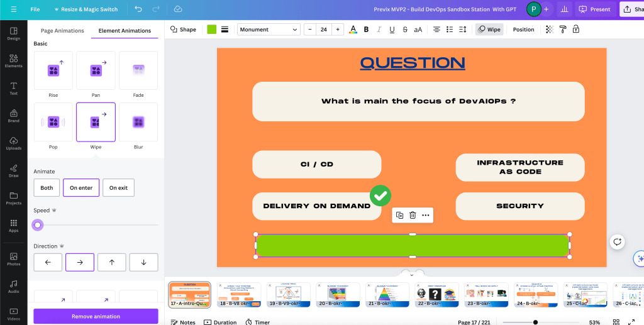644x325 pixels.
Task: Open the Position panel
Action: tap(523, 29)
